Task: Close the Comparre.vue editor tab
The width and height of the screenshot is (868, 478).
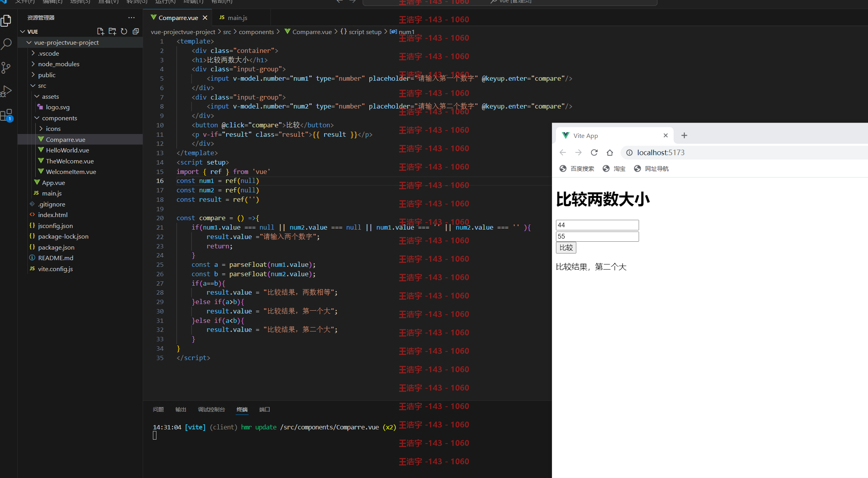Action: [205, 18]
